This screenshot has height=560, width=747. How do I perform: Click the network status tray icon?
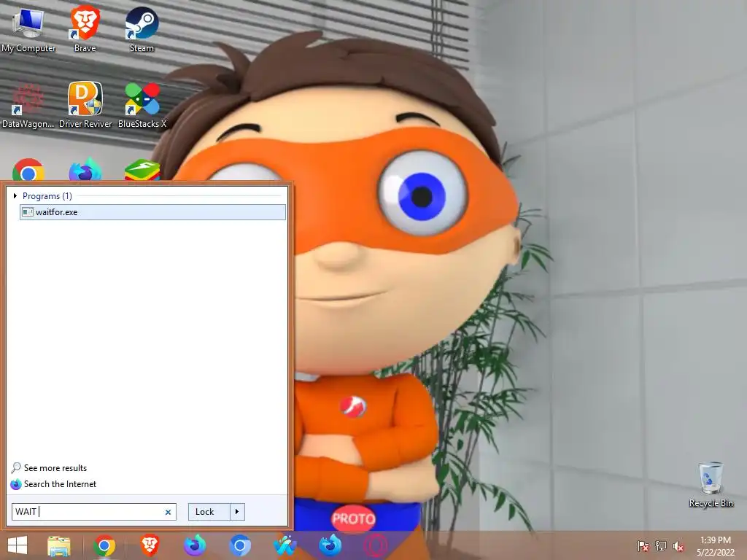point(661,546)
